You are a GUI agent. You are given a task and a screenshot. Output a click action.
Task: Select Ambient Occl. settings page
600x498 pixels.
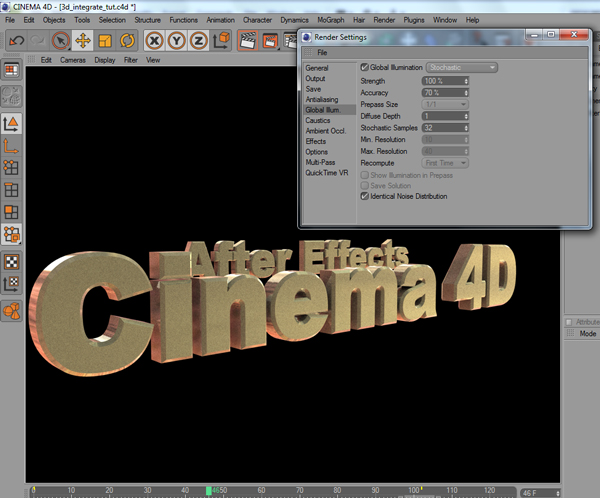pyautogui.click(x=326, y=131)
